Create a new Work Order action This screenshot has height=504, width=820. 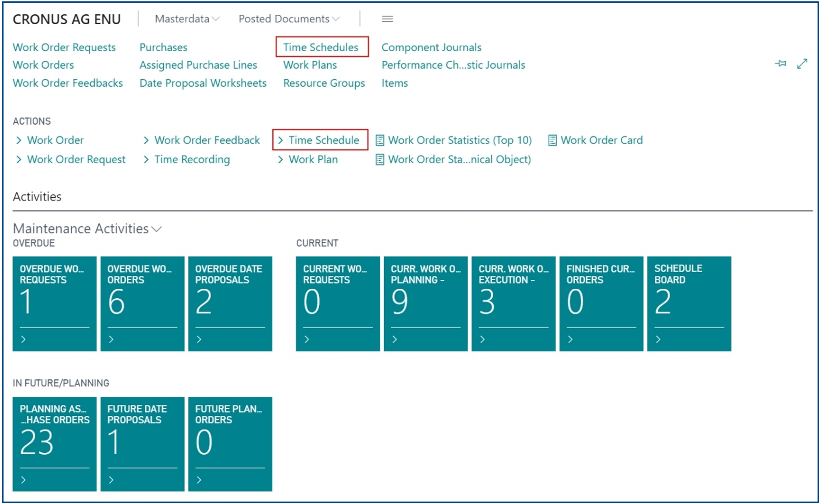50,140
